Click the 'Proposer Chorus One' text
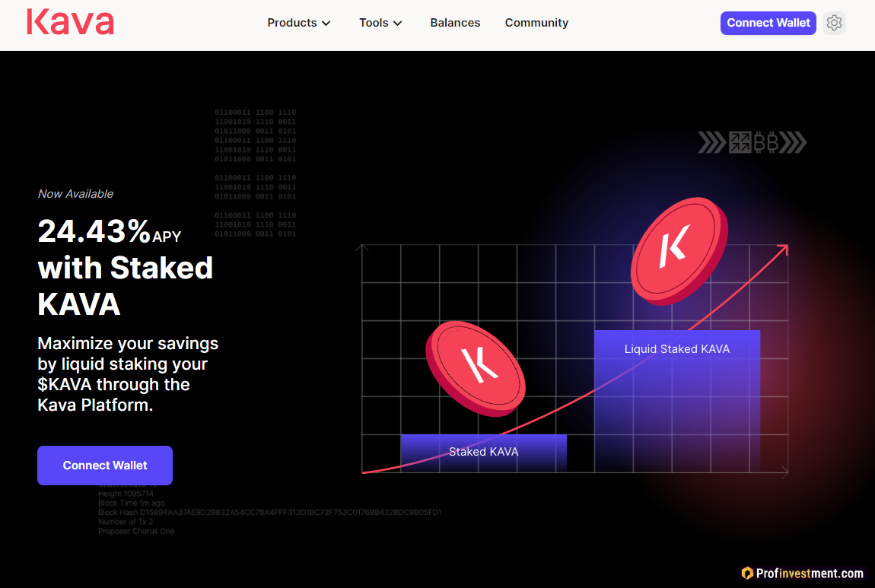875x588 pixels. [136, 531]
